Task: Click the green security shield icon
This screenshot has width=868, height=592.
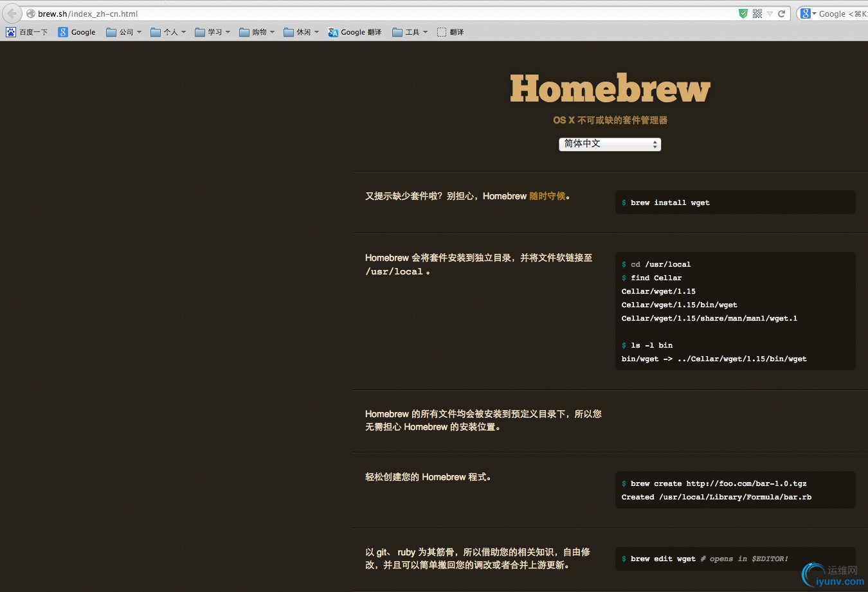Action: 743,13
